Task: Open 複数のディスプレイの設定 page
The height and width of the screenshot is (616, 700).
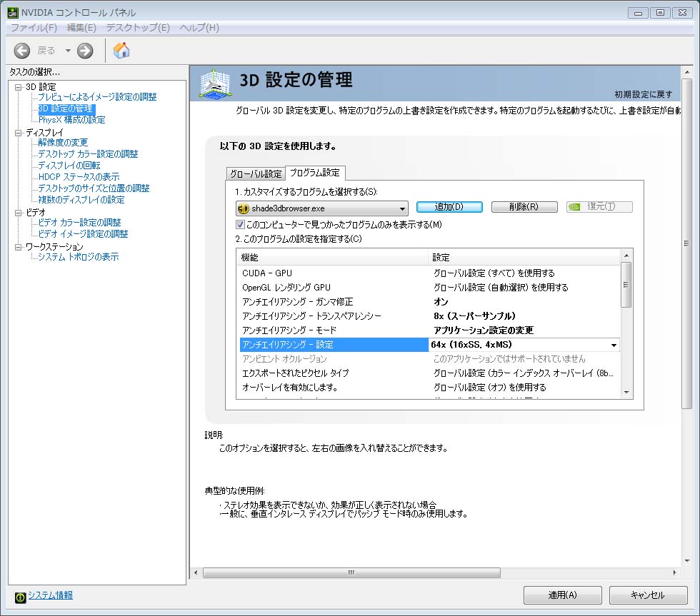Action: pos(81,199)
